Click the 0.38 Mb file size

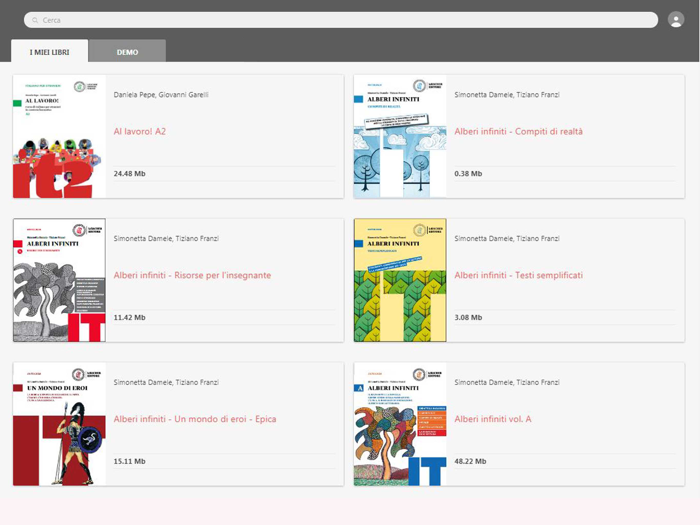(x=468, y=174)
